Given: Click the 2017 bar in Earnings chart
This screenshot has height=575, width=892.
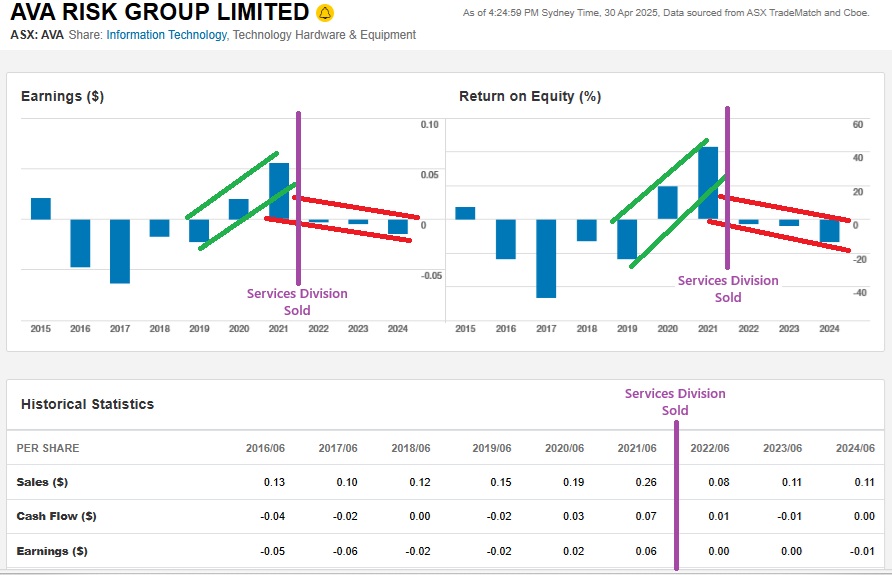Looking at the screenshot, I should 120,251.
